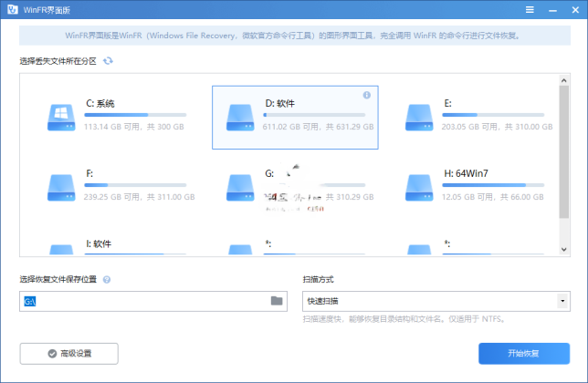Click the 'I: 软件' drive label

point(99,243)
